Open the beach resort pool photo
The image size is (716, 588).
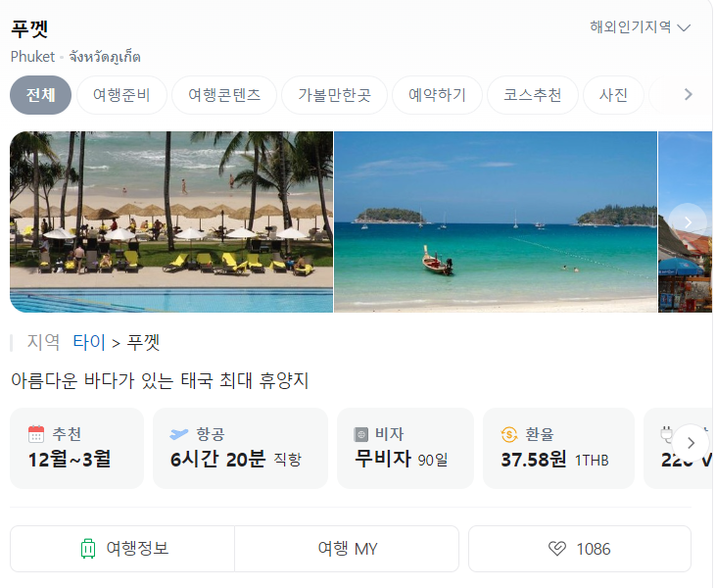tap(171, 222)
